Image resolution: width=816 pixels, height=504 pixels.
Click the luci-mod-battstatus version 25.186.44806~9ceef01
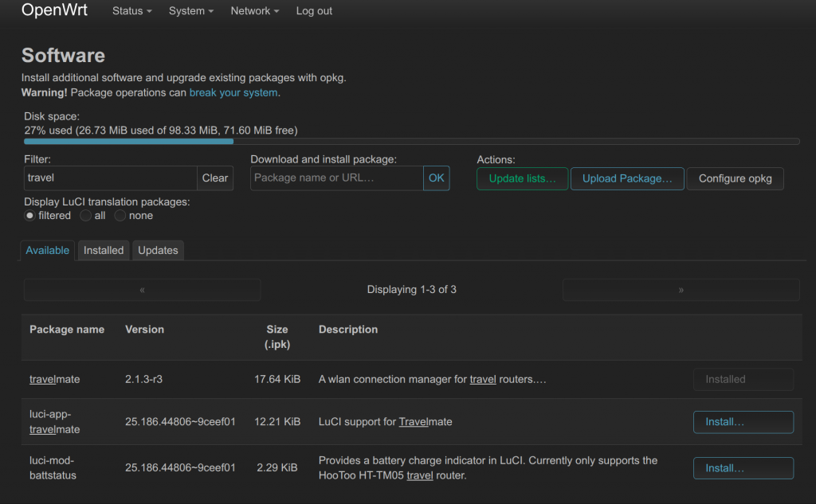pos(180,467)
